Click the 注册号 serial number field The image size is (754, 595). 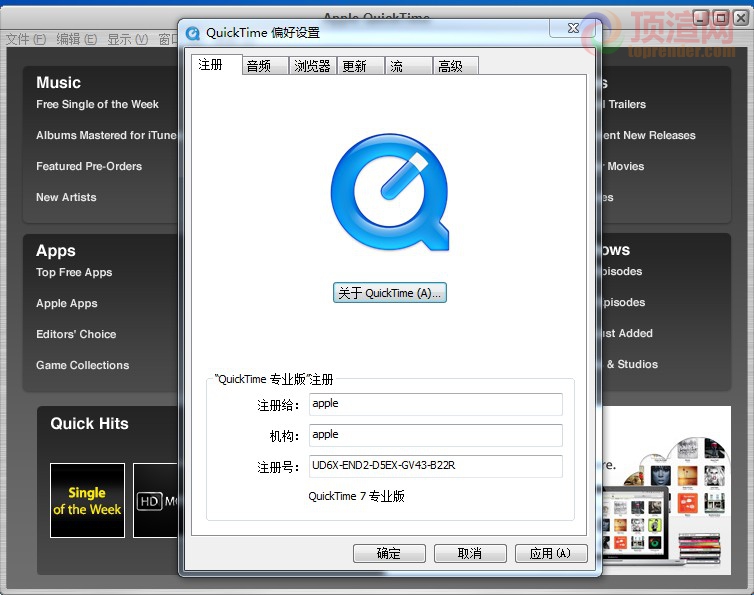pos(435,466)
